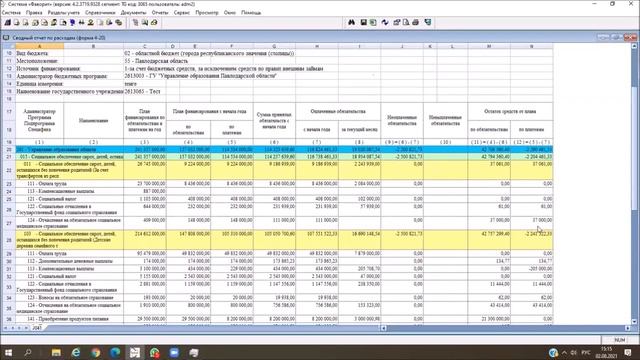Switch input language via РУС indicator
Image resolution: width=640 pixels, height=360 pixels.
pos(586,352)
